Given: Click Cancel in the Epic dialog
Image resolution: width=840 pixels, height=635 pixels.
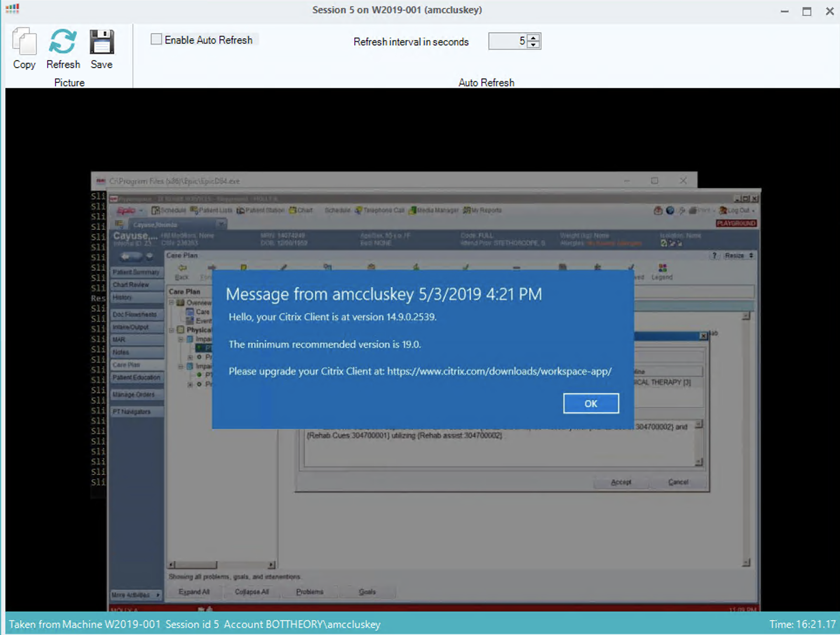Looking at the screenshot, I should coord(678,482).
